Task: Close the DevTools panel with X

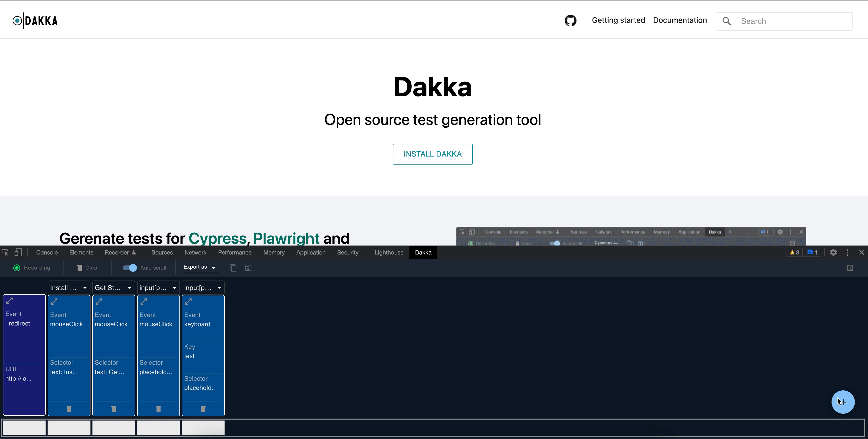Action: pyautogui.click(x=862, y=252)
